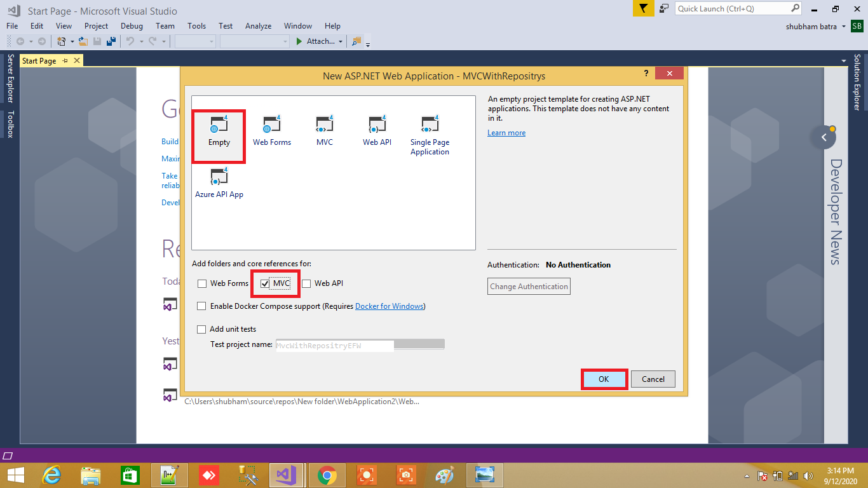Close the Start Page tab
The width and height of the screenshot is (868, 488).
point(77,60)
